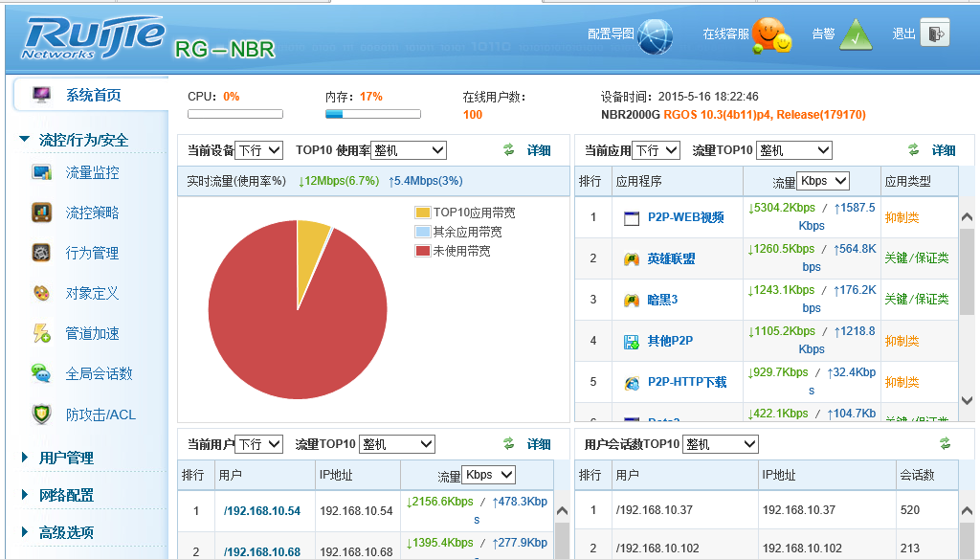Expand the 网络配置 menu section
Image resolution: width=980 pixels, height=560 pixels.
(x=25, y=495)
